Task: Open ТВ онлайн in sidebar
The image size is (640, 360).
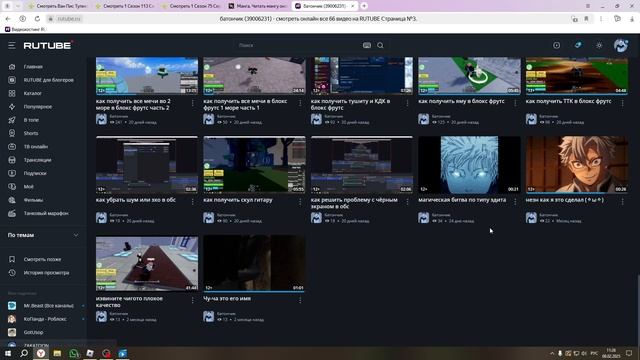Action: click(x=36, y=147)
